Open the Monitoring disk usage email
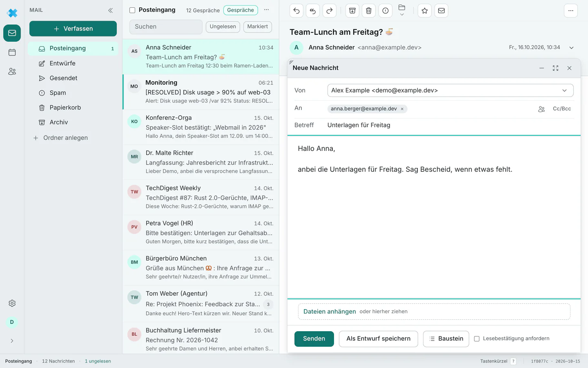This screenshot has height=368, width=588. [x=201, y=92]
